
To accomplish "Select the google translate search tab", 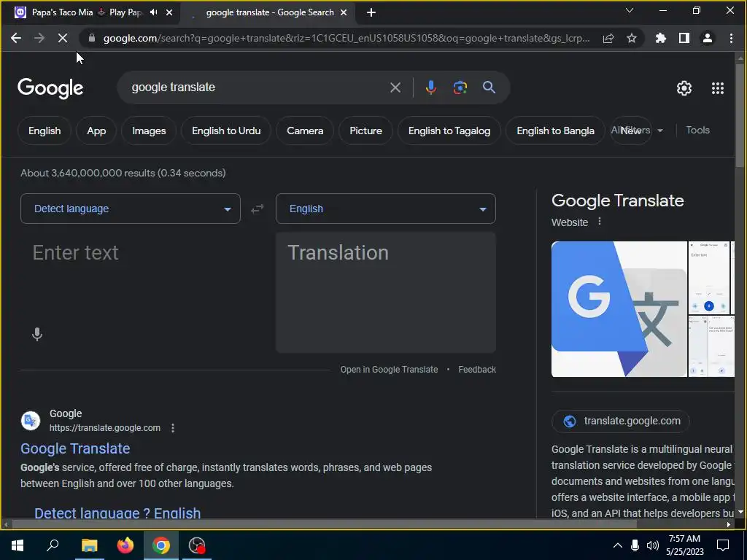I will point(269,12).
